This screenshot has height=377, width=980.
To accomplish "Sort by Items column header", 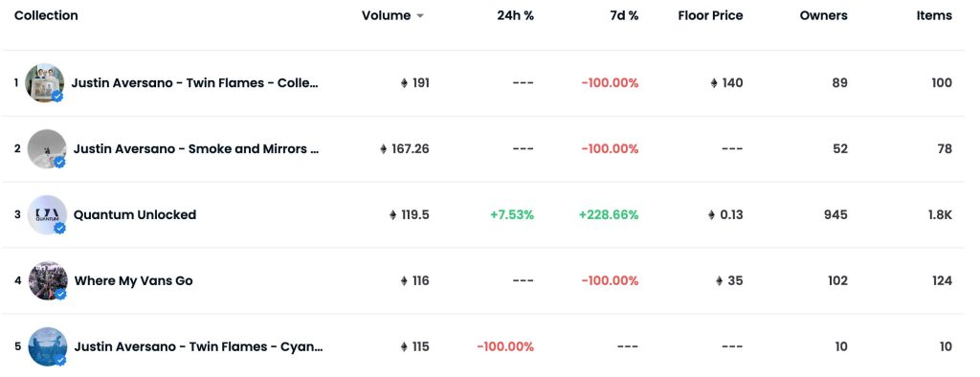I will (x=934, y=15).
